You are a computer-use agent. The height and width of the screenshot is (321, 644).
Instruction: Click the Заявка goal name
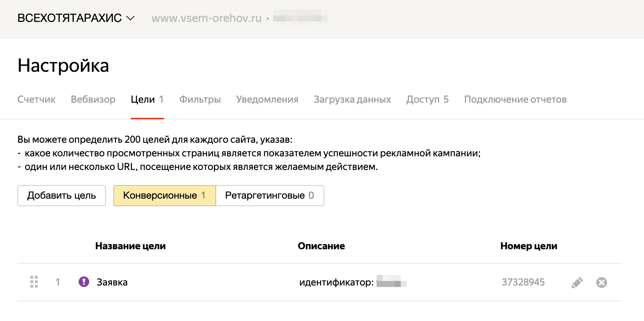click(x=112, y=282)
